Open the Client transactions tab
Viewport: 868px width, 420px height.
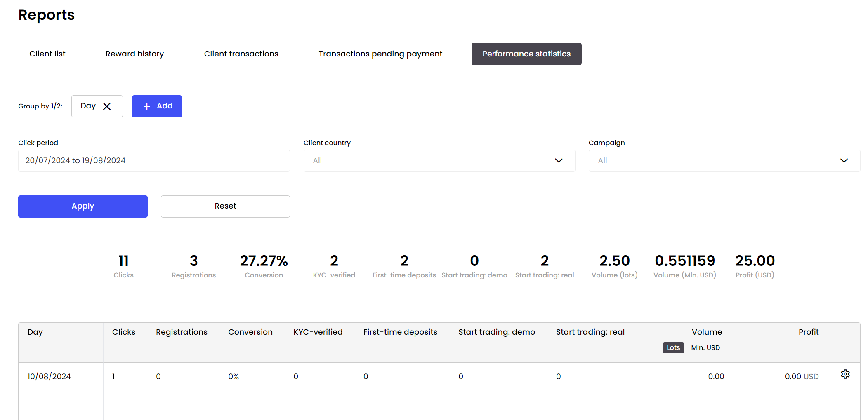(241, 54)
